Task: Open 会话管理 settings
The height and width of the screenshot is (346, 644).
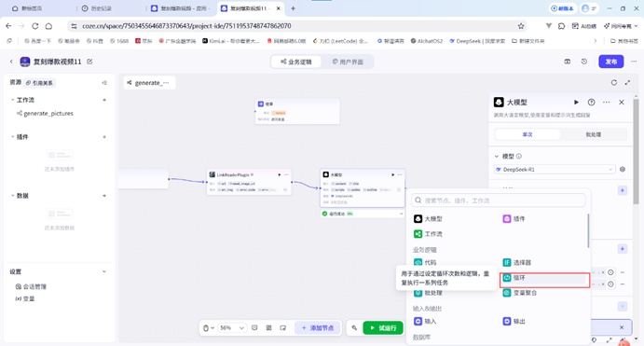Action: point(31,287)
